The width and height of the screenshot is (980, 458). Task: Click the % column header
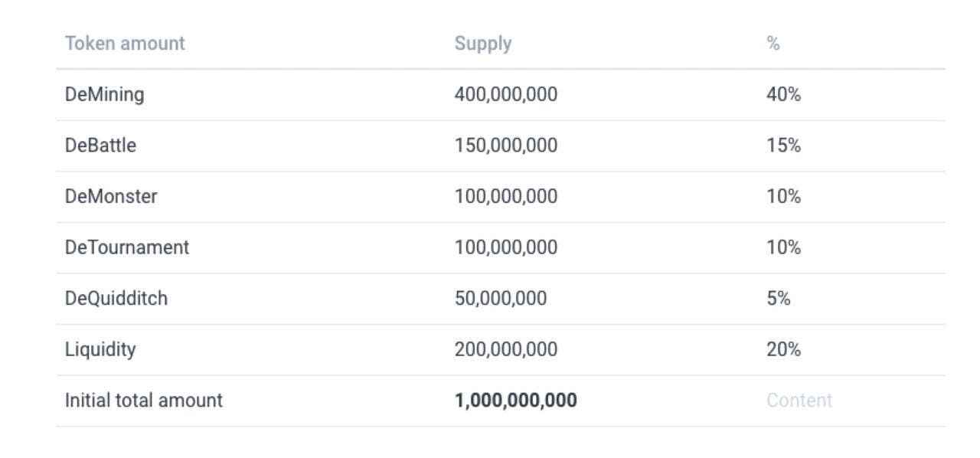[x=773, y=44]
